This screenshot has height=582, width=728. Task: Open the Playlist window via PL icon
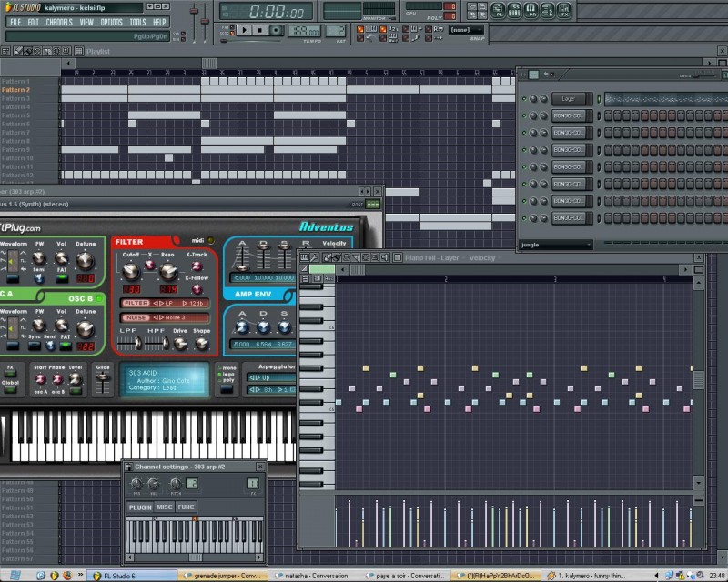[x=498, y=10]
